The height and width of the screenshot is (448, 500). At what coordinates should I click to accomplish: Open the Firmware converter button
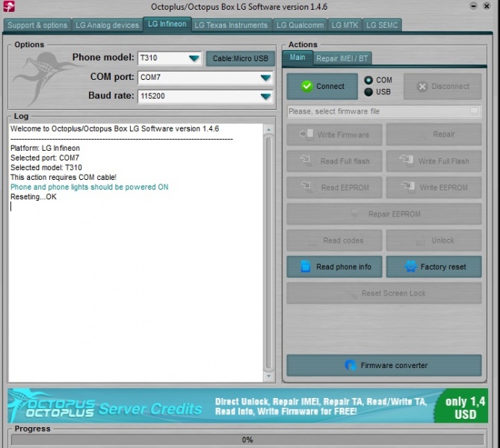(x=384, y=365)
